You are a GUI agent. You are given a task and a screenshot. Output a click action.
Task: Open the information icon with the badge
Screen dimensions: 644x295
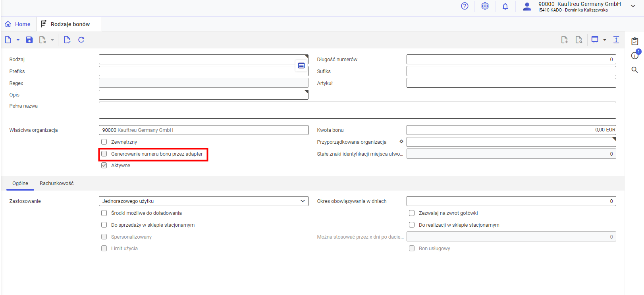click(x=635, y=55)
